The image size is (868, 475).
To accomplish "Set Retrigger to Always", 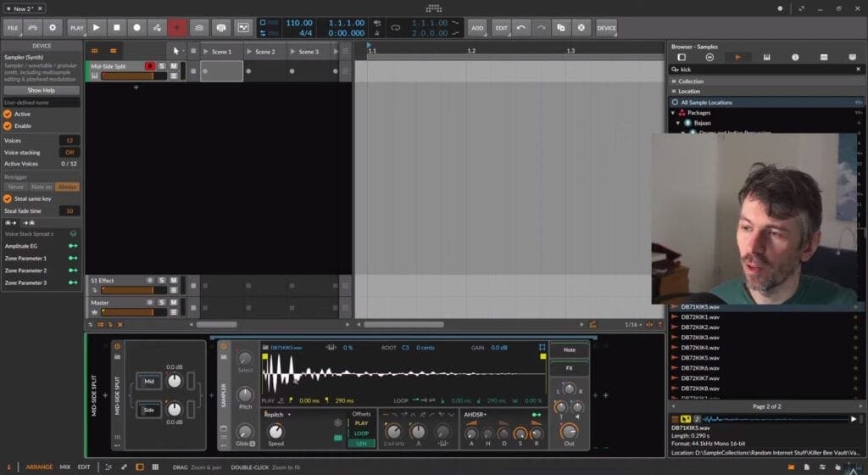I will pyautogui.click(x=67, y=187).
